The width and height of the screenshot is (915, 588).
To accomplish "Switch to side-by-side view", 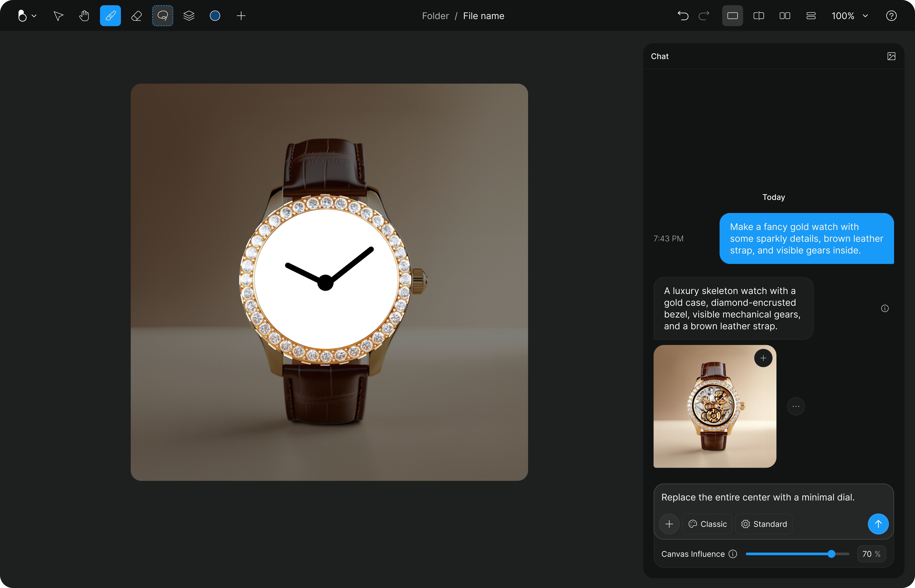I will [785, 16].
